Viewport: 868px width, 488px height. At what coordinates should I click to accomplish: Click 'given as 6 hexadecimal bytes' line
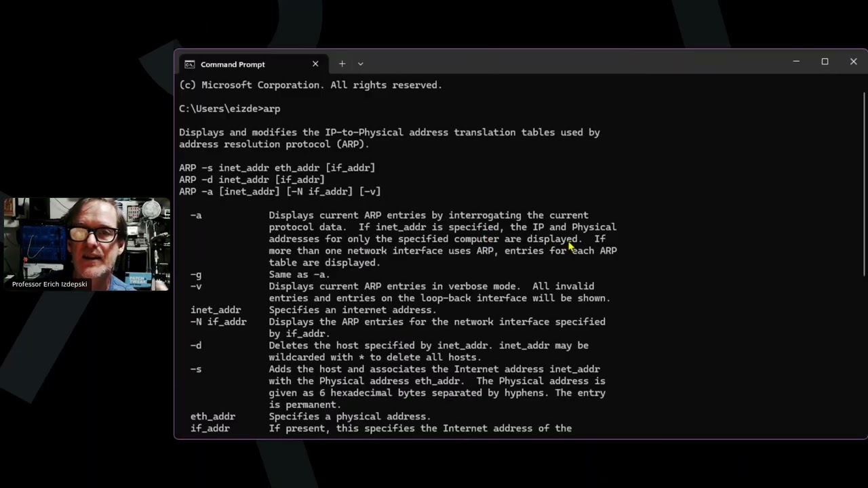(437, 393)
